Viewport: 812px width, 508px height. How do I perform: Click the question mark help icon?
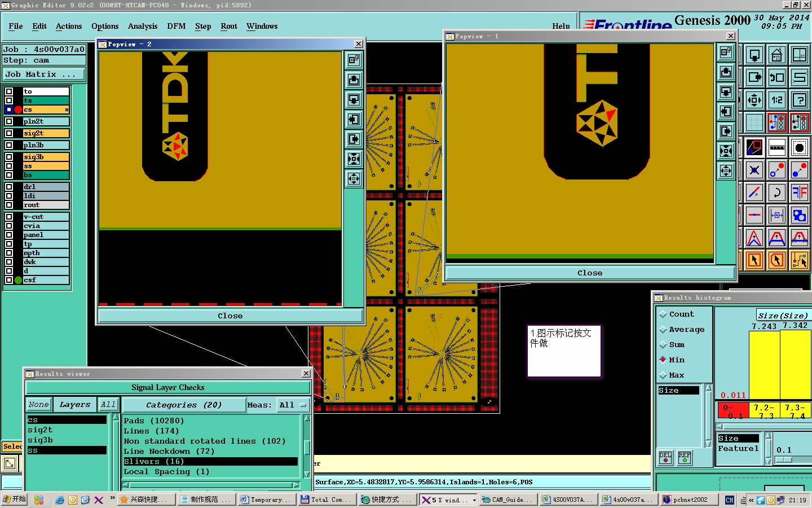tap(800, 100)
